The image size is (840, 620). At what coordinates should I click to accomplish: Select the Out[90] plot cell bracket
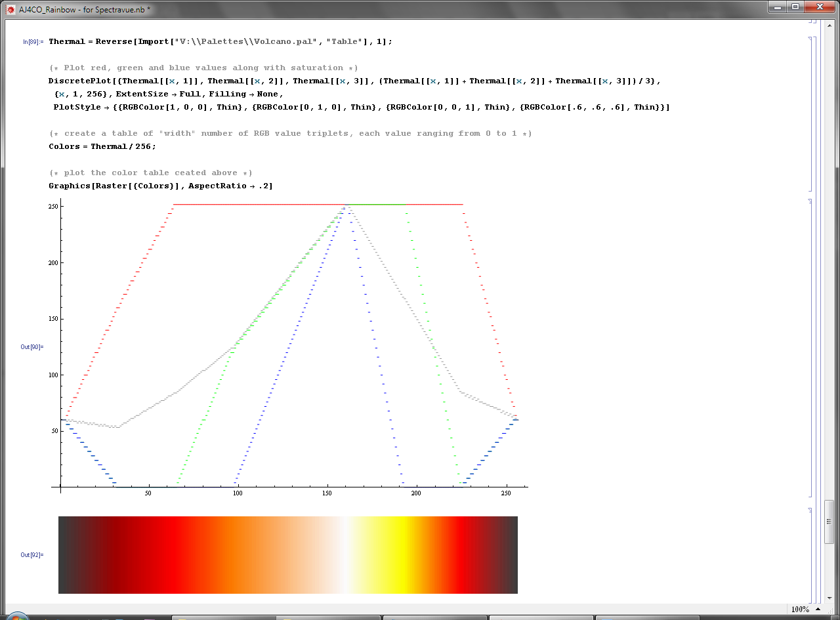[812, 348]
